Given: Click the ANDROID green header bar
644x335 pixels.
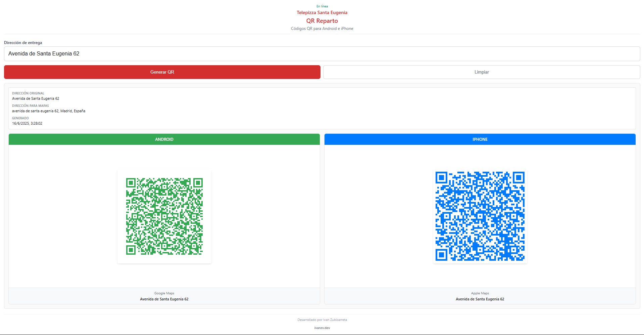Looking at the screenshot, I should 164,139.
